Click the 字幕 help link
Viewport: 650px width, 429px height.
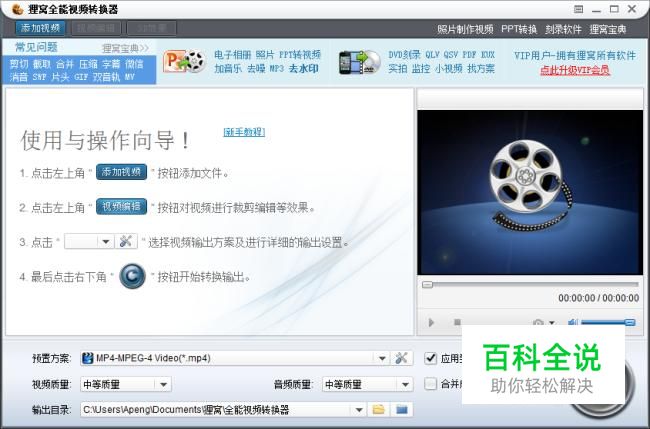(111, 64)
